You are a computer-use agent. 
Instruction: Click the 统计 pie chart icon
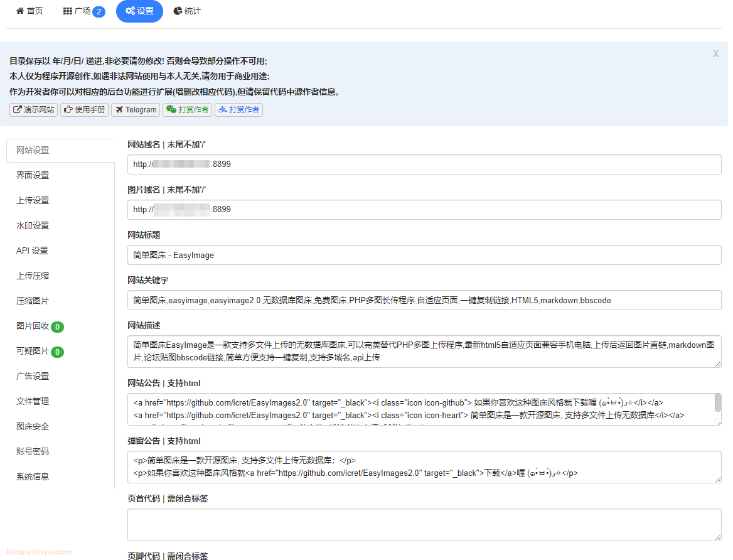click(x=178, y=11)
